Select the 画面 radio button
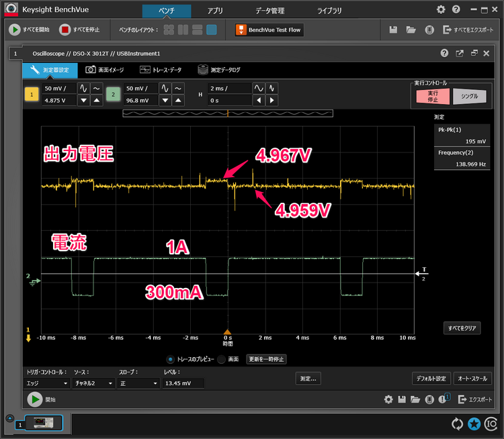The image size is (504, 439). (221, 359)
